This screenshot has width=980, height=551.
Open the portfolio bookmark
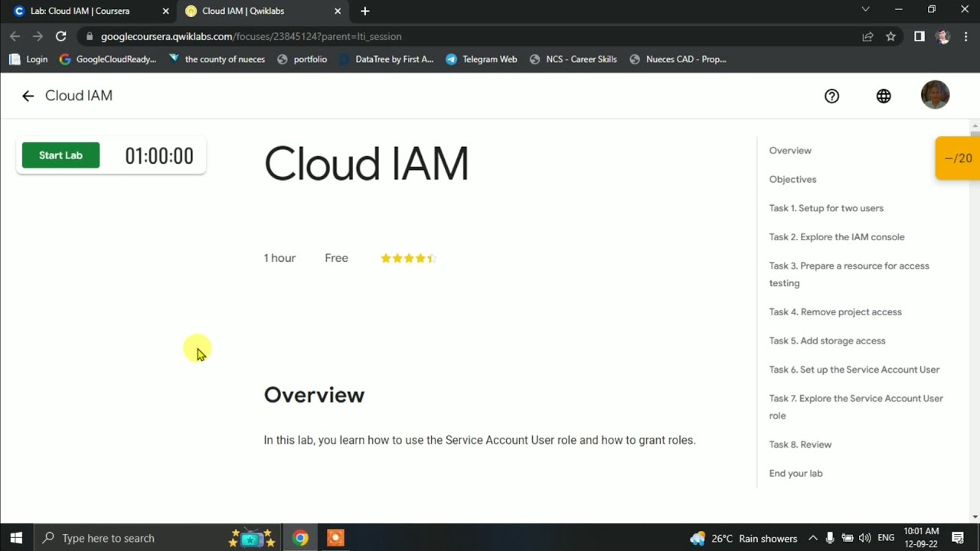coord(302,59)
